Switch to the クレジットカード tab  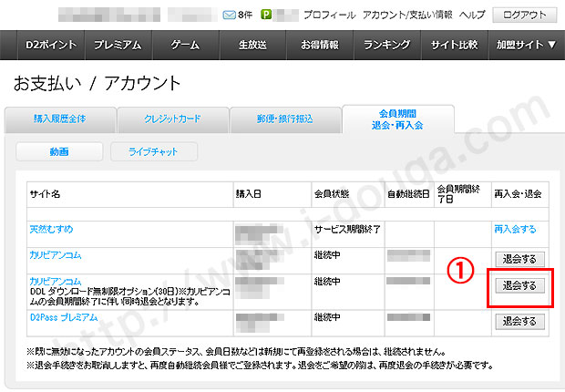[173, 119]
